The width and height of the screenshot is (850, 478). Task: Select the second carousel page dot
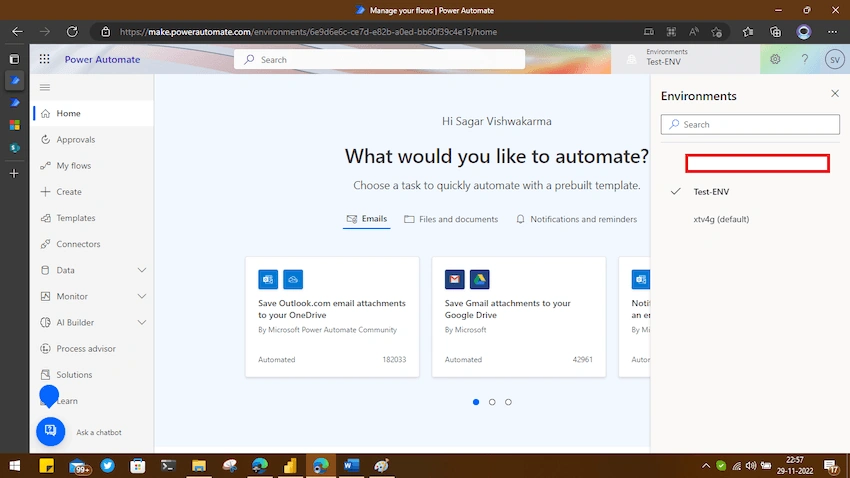point(492,402)
